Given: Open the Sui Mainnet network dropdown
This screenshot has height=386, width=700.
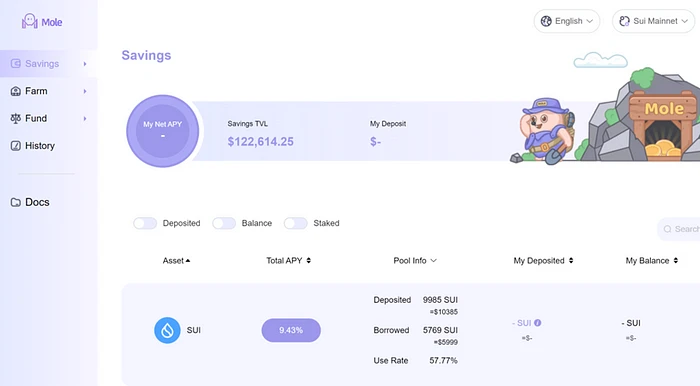Looking at the screenshot, I should 654,21.
